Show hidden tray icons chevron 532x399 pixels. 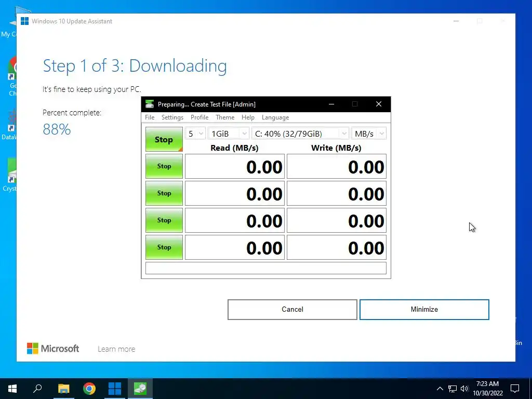click(x=440, y=389)
